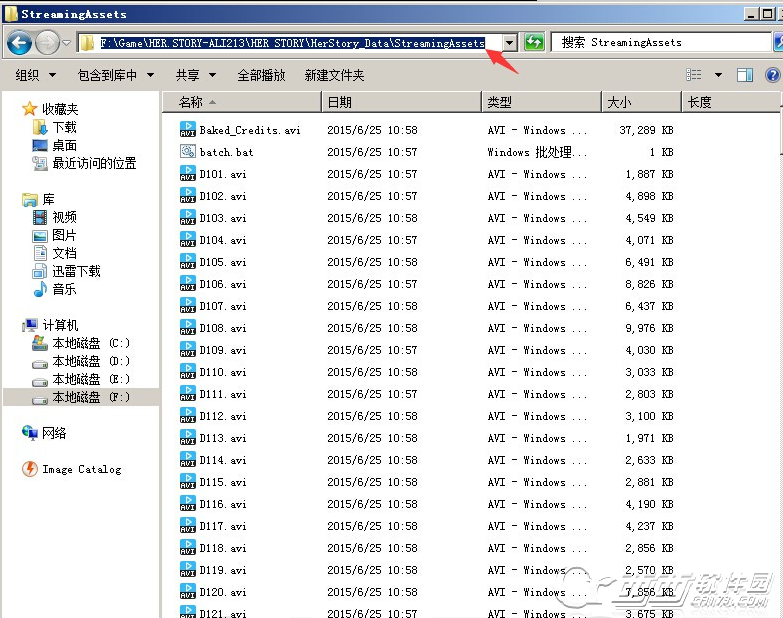This screenshot has width=783, height=618.
Task: Select the Baked_Credits.avi file icon
Action: coord(188,129)
